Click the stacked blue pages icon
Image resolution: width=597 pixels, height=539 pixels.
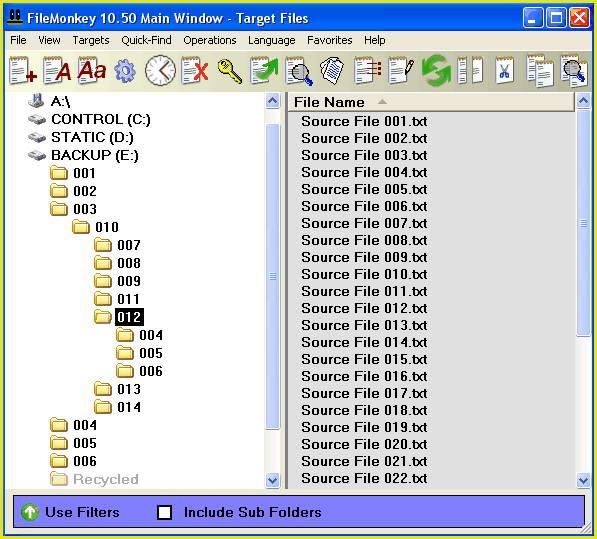(332, 70)
